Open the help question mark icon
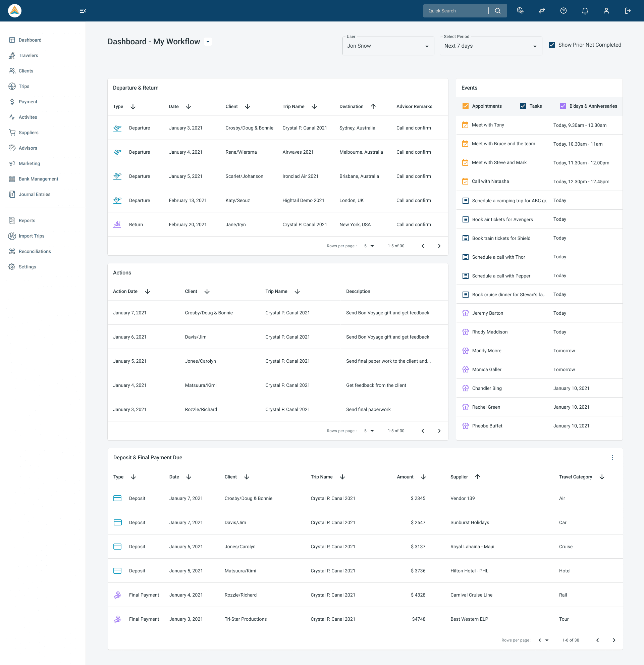644x665 pixels. tap(563, 11)
